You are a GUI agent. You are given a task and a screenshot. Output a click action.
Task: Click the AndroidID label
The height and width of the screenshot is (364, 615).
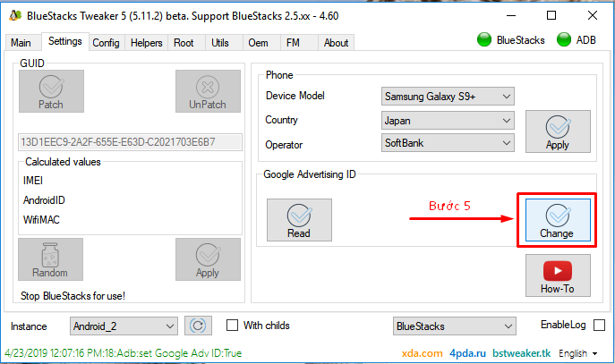coord(44,200)
